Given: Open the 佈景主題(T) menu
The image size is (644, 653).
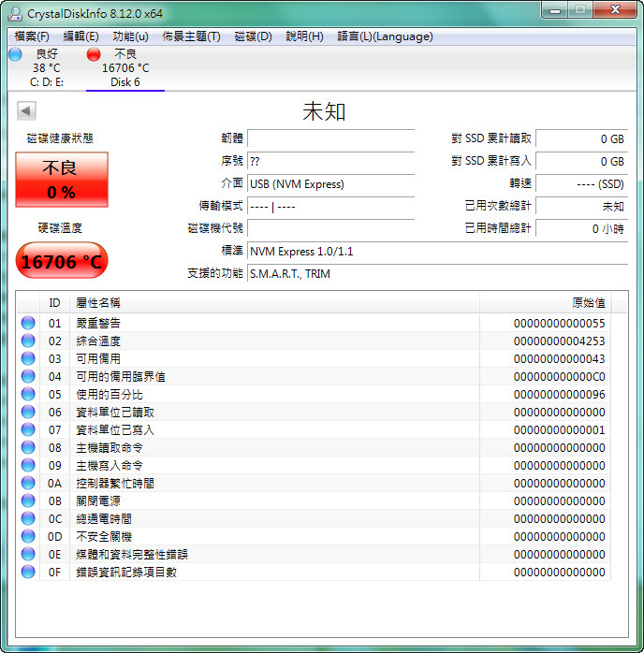Looking at the screenshot, I should pyautogui.click(x=191, y=36).
